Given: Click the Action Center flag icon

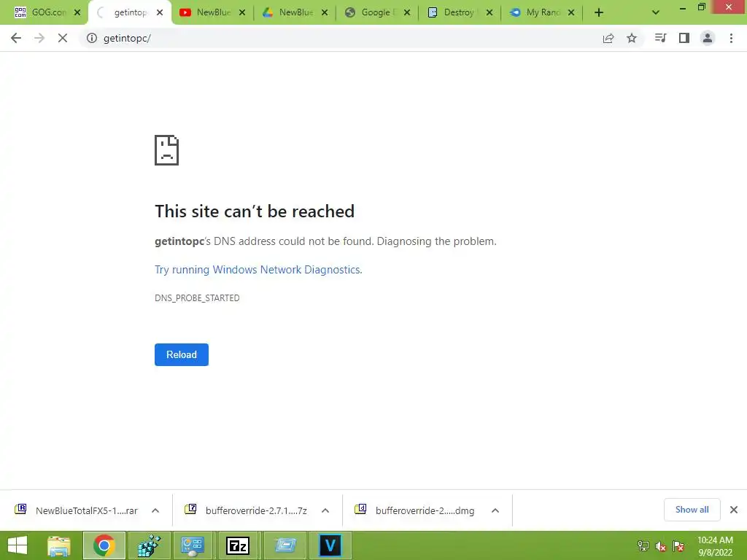Looking at the screenshot, I should click(x=679, y=546).
